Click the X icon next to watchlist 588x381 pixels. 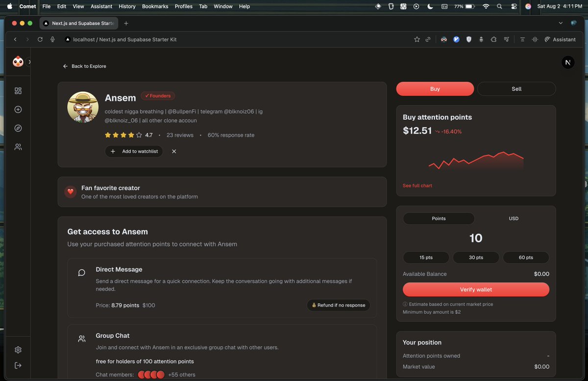[174, 152]
